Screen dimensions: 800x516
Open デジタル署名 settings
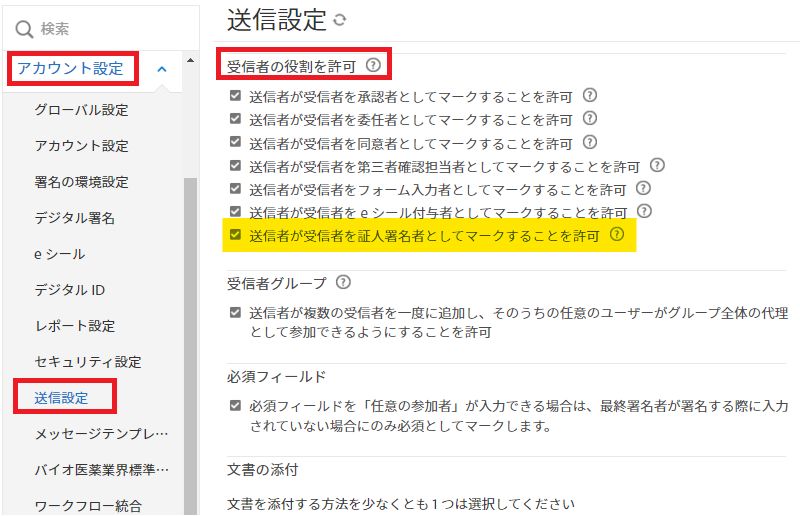coord(74,218)
